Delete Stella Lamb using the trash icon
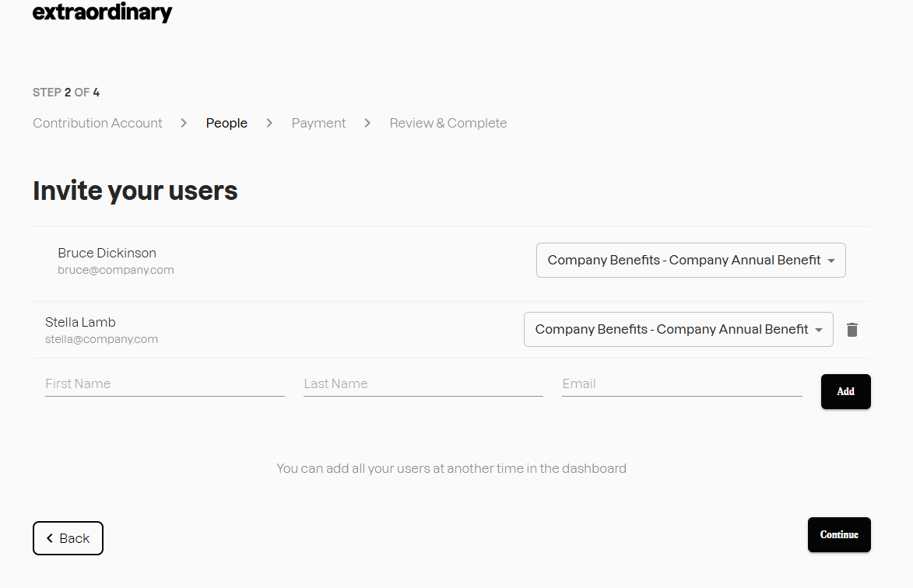Screen dimensions: 913x588 [852, 330]
